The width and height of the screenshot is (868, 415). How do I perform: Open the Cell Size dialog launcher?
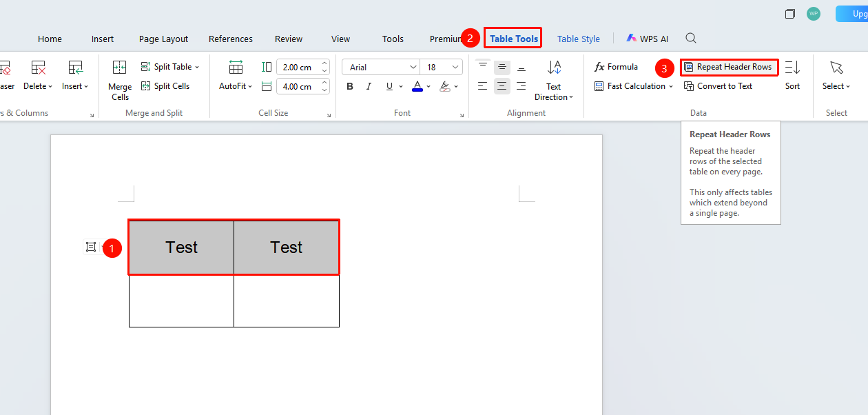tap(329, 115)
